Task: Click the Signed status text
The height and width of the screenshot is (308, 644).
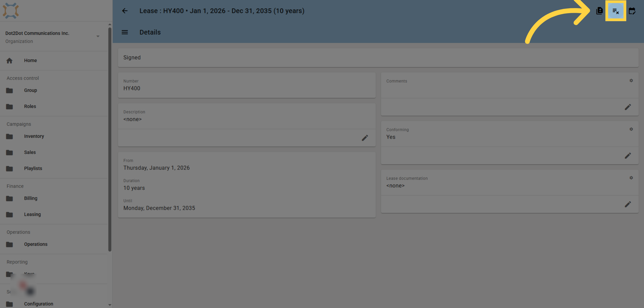Action: click(132, 57)
